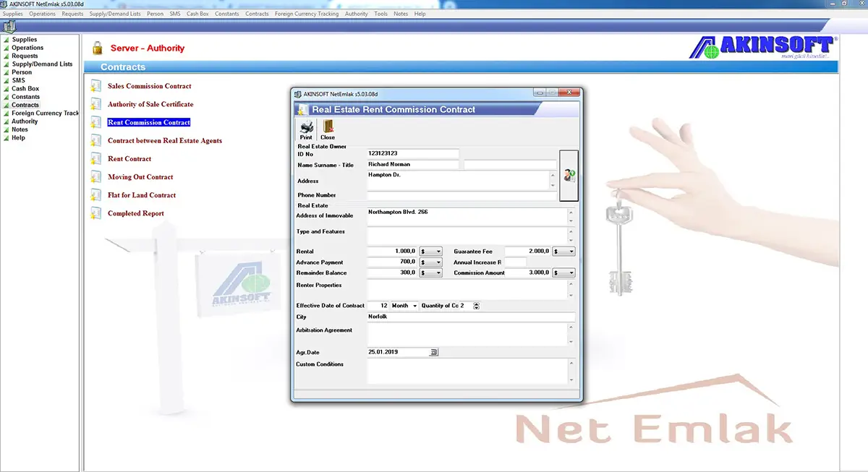The width and height of the screenshot is (868, 472).
Task: Open Contract between Real Estate Agents link
Action: pos(165,140)
